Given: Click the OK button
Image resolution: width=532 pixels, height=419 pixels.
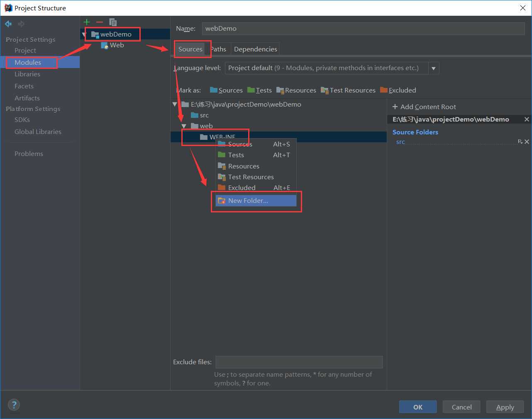Looking at the screenshot, I should [418, 407].
